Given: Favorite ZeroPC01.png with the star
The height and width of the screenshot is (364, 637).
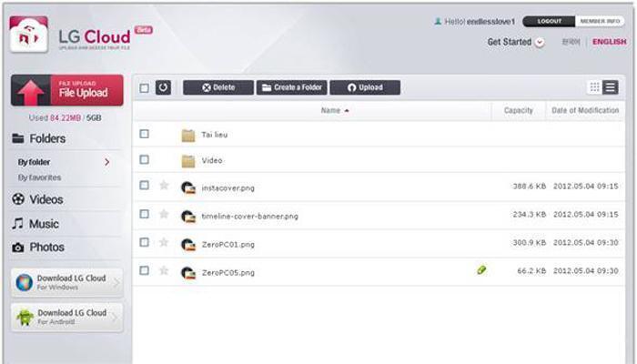Looking at the screenshot, I should 164,243.
